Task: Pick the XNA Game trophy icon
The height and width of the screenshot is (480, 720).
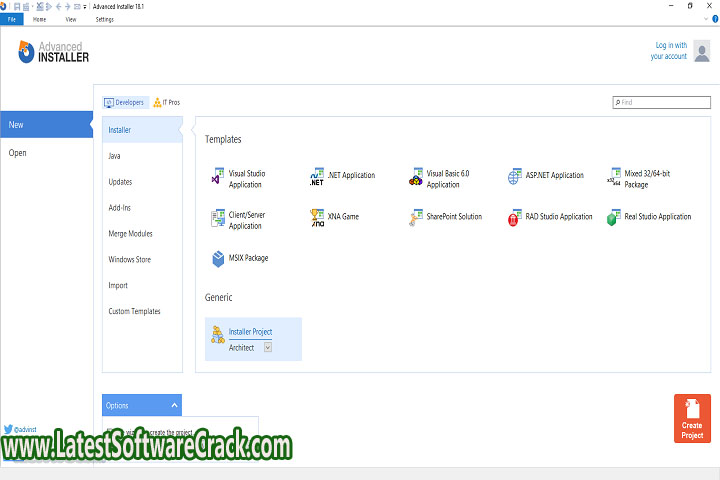Action: coord(317,218)
